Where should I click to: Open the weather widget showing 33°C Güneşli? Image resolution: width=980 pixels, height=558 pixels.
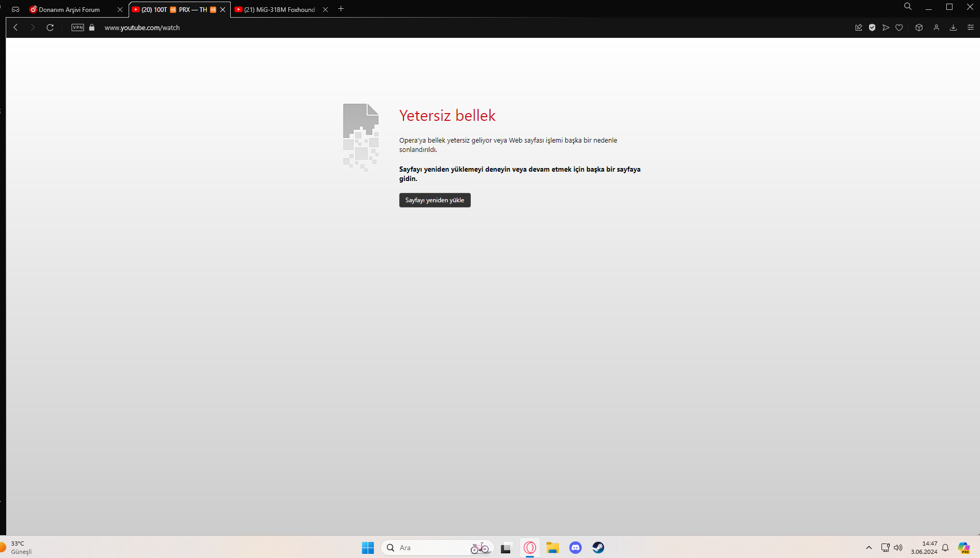click(x=17, y=548)
